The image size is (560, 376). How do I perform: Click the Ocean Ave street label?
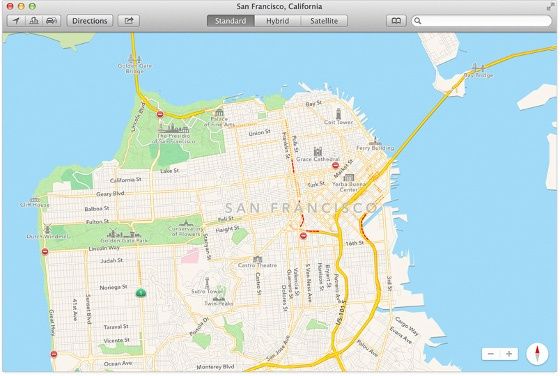click(x=118, y=364)
